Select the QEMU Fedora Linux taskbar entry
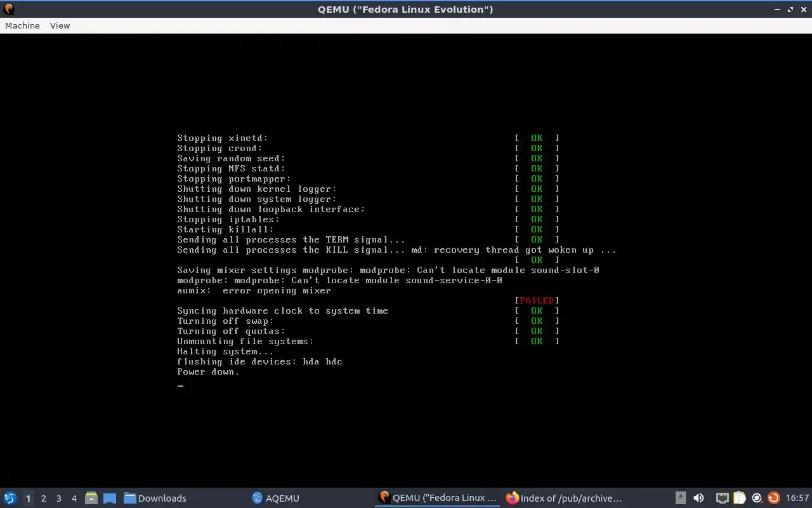Viewport: 812px width, 508px height. tap(438, 498)
